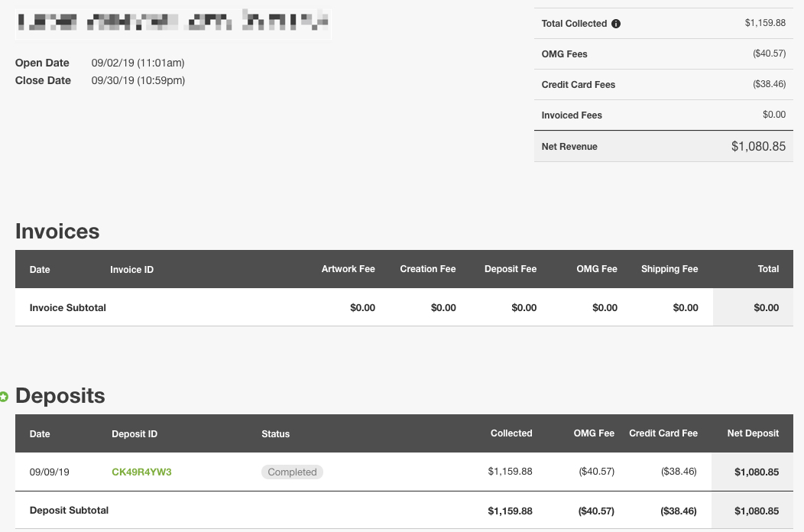Click Deposit Subtotal net deposit $1,080.85
Image resolution: width=804 pixels, height=532 pixels.
click(757, 511)
